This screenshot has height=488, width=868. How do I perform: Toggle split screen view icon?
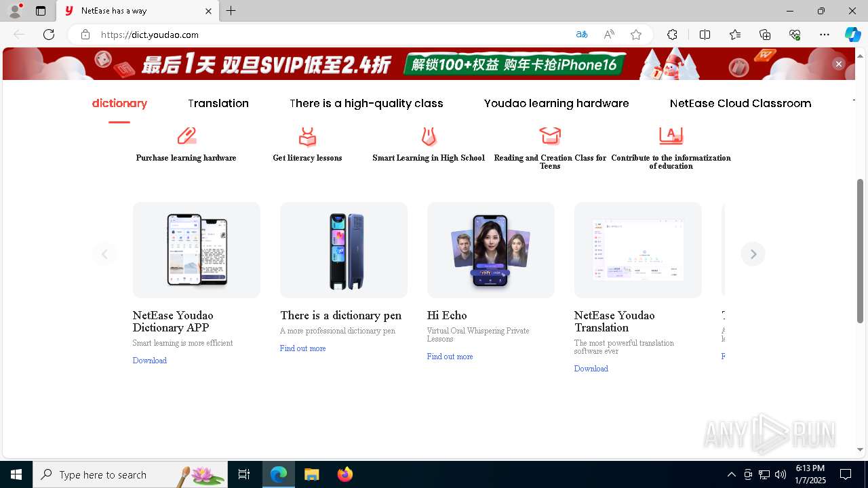tap(705, 35)
